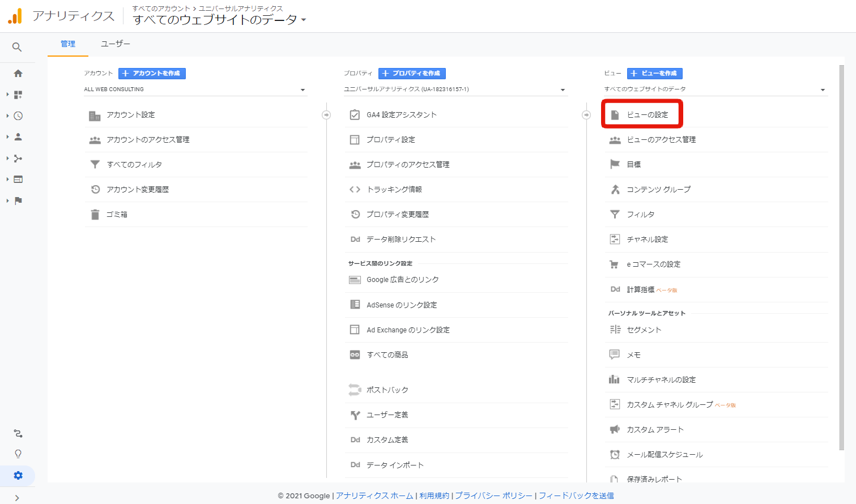Open the Discover lightbulb icon in sidebar
This screenshot has width=856, height=504.
point(18,454)
